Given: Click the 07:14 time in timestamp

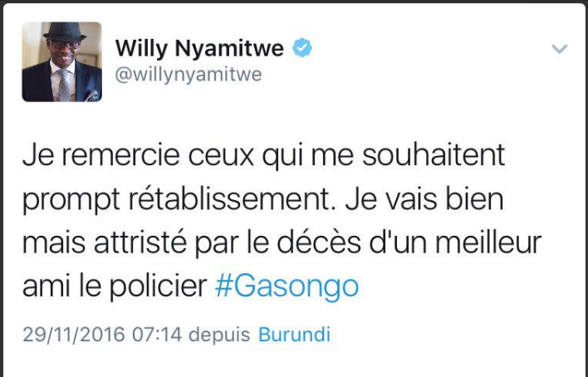Looking at the screenshot, I should (157, 335).
